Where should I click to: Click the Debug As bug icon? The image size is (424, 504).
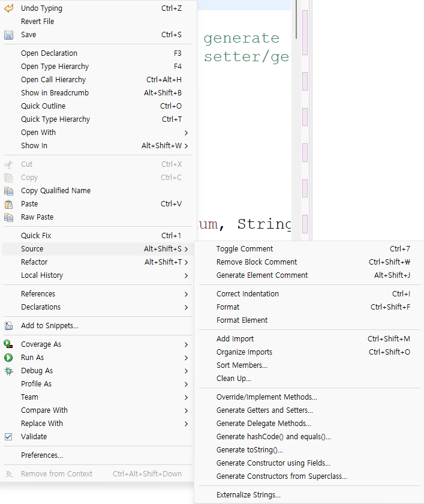pos(8,371)
